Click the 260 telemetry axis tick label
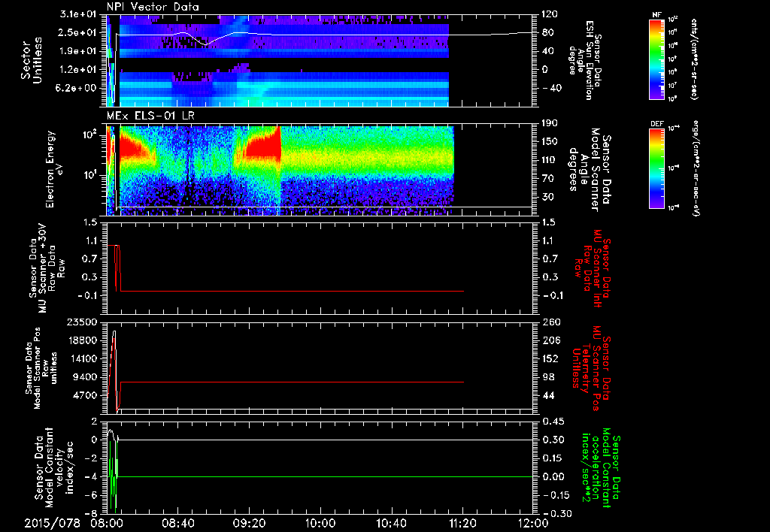770x532 pixels. [x=553, y=322]
